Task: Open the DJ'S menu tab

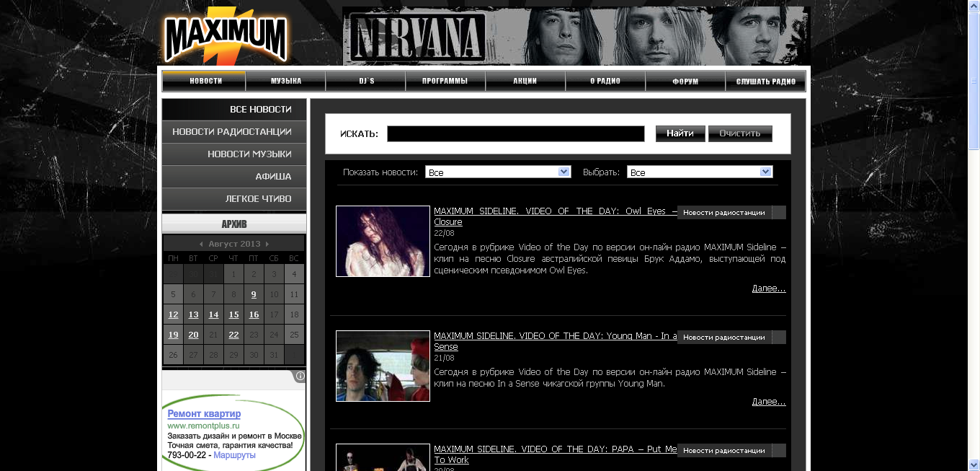Action: click(x=366, y=81)
